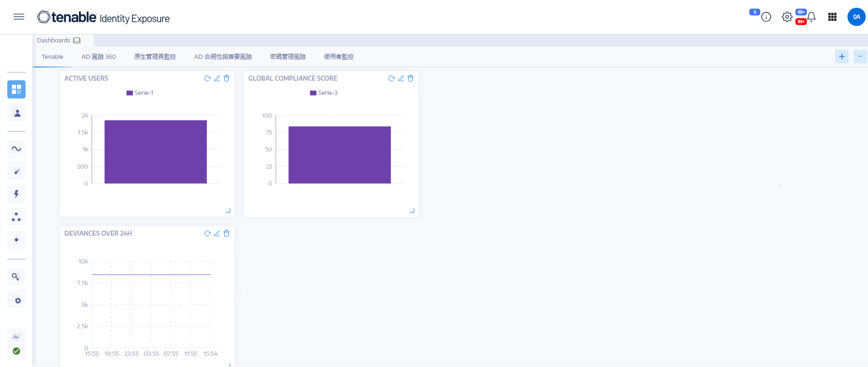Open the Users sidebar icon
This screenshot has width=868, height=367.
pos(16,113)
